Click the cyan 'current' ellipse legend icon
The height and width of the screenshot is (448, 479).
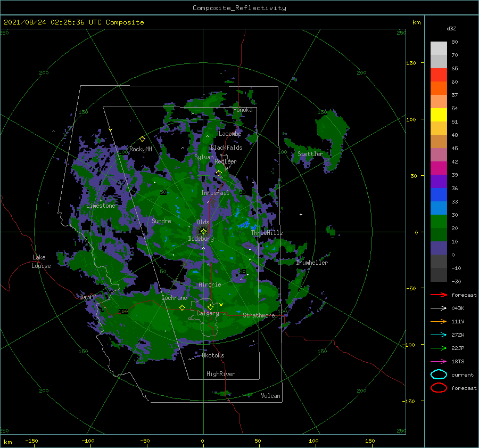[x=439, y=374]
